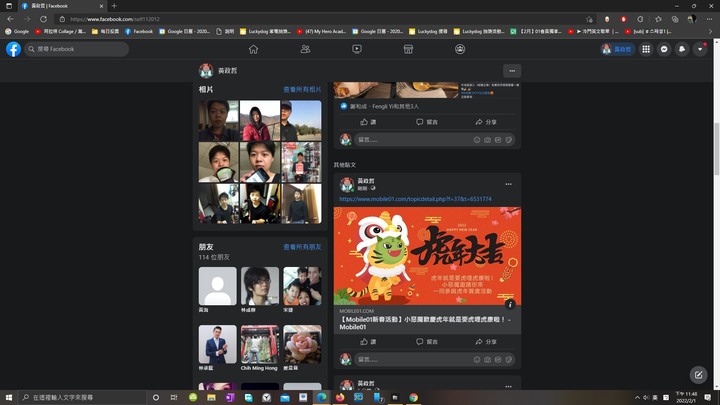This screenshot has height=405, width=720.
Task: Comment on the Mobile01 post
Action: point(427,342)
